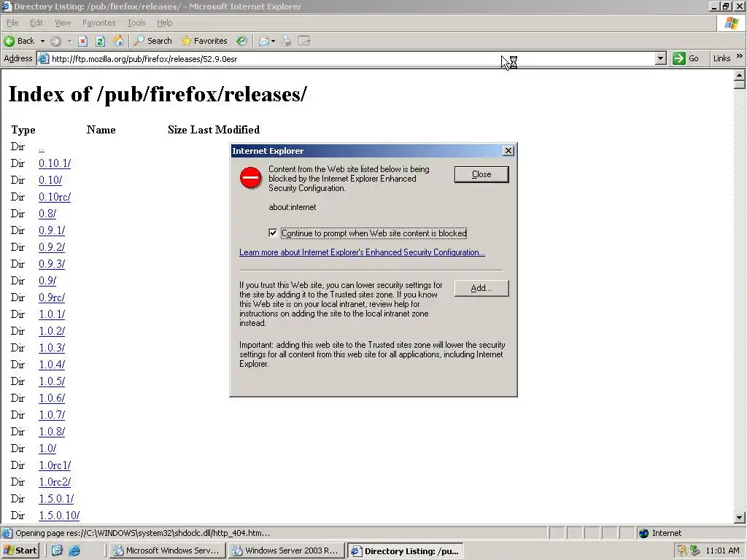
Task: Open the 0.9rc/ directory link
Action: point(52,297)
